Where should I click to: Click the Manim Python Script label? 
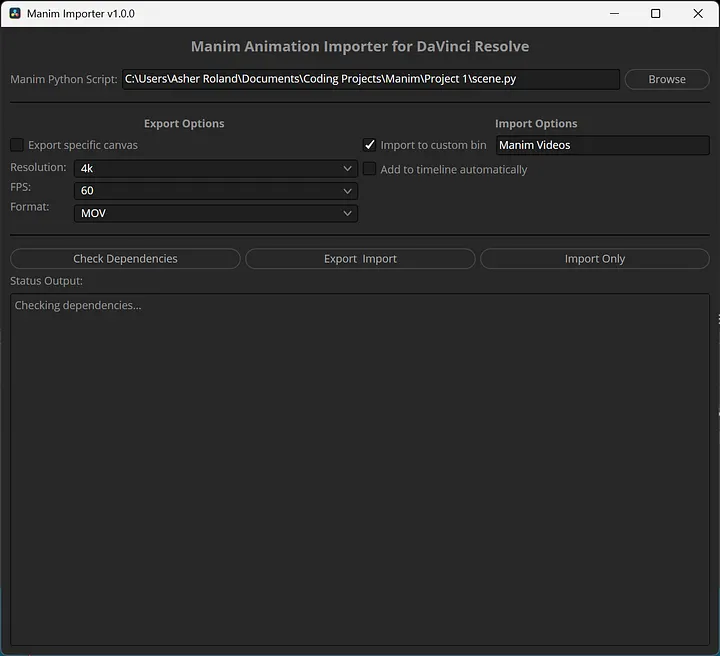tap(64, 79)
